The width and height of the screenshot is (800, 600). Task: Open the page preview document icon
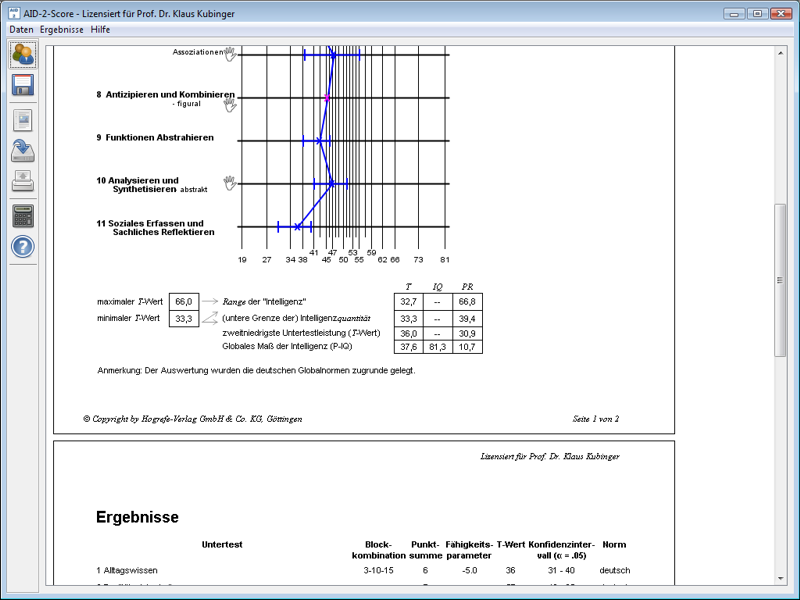pos(23,120)
